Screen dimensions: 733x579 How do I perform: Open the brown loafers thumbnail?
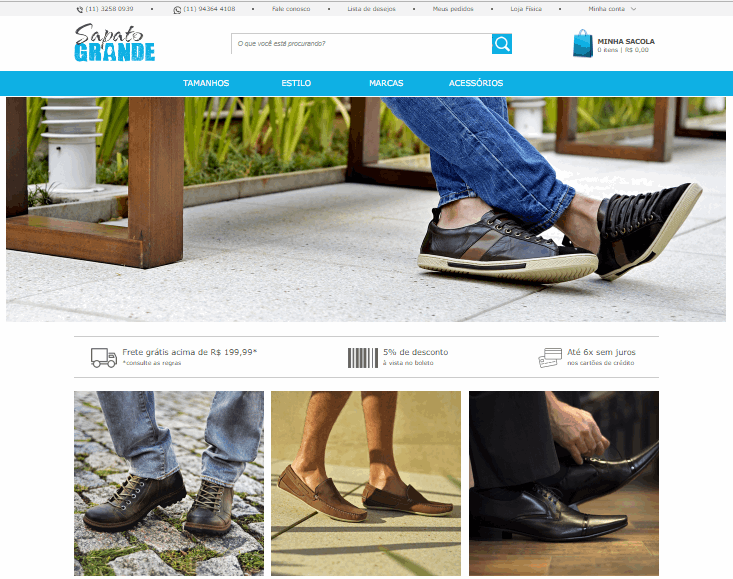(x=366, y=483)
